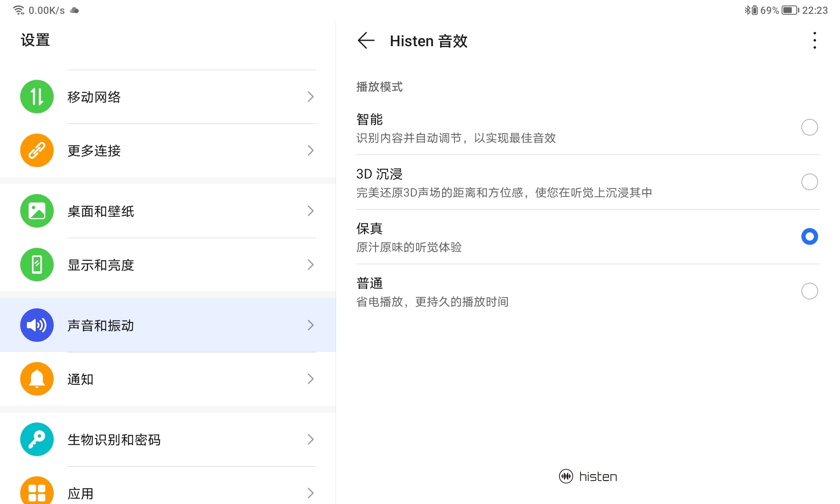
Task: Tap the battery indicator in status bar
Action: [x=790, y=10]
